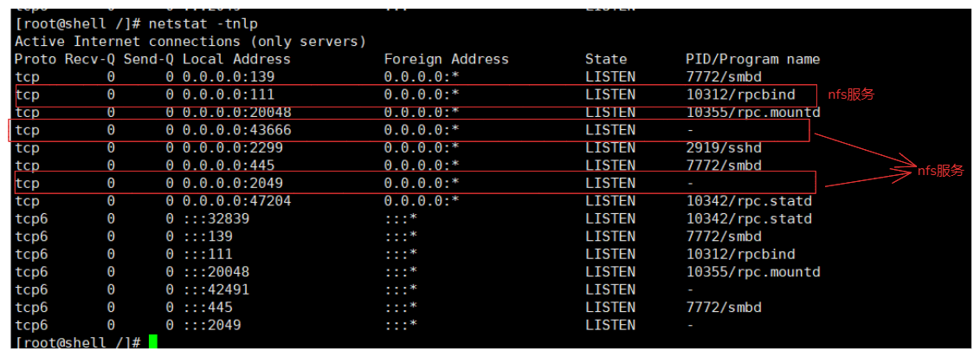The height and width of the screenshot is (357, 980).
Task: Click the Foreign Address column header
Action: point(446,60)
